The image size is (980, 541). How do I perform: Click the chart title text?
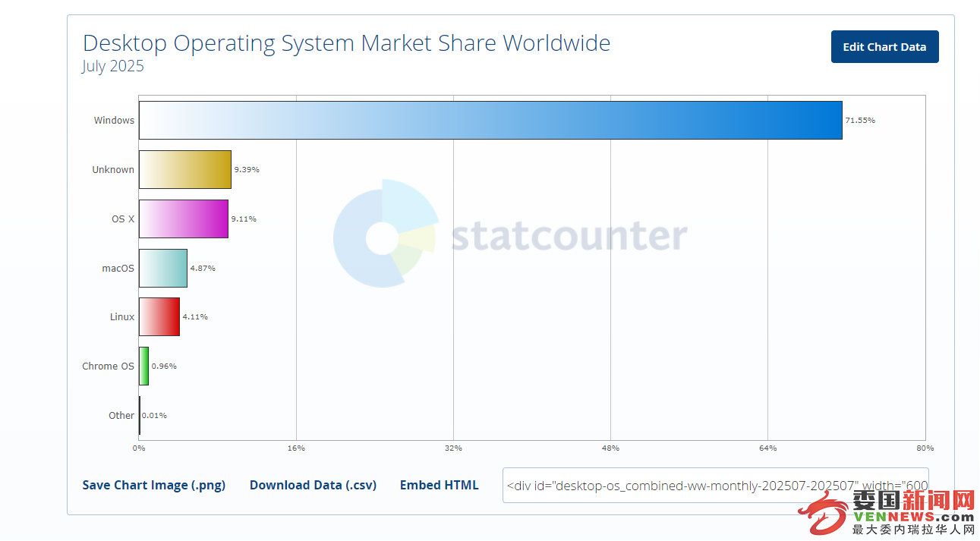click(x=346, y=42)
